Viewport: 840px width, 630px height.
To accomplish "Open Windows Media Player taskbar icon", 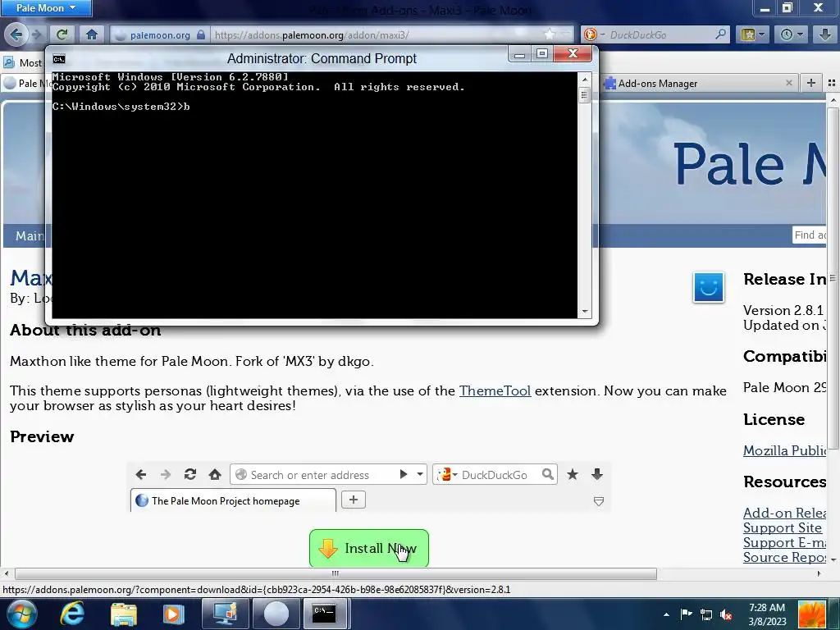I will point(172,614).
